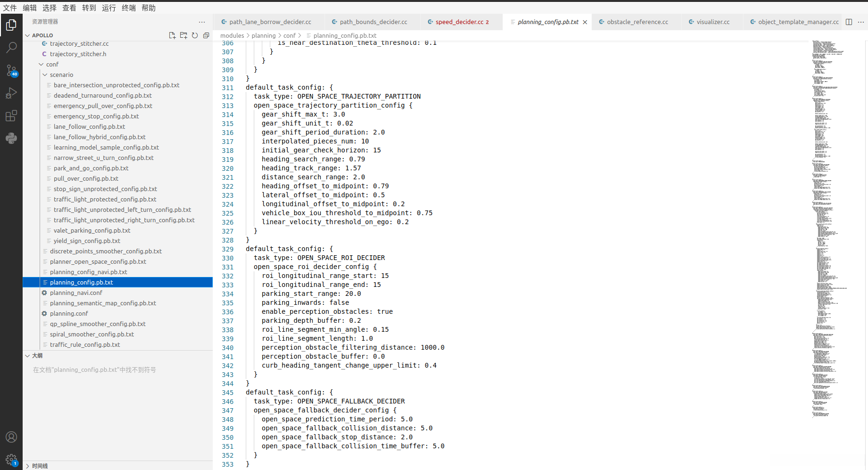Image resolution: width=868 pixels, height=470 pixels.
Task: Click modules in the breadcrumb path
Action: point(232,35)
